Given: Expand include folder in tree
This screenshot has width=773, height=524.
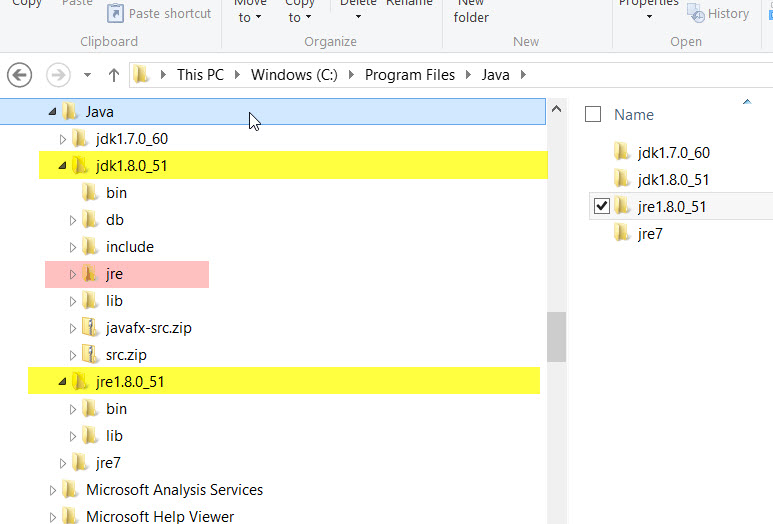Looking at the screenshot, I should pos(73,247).
